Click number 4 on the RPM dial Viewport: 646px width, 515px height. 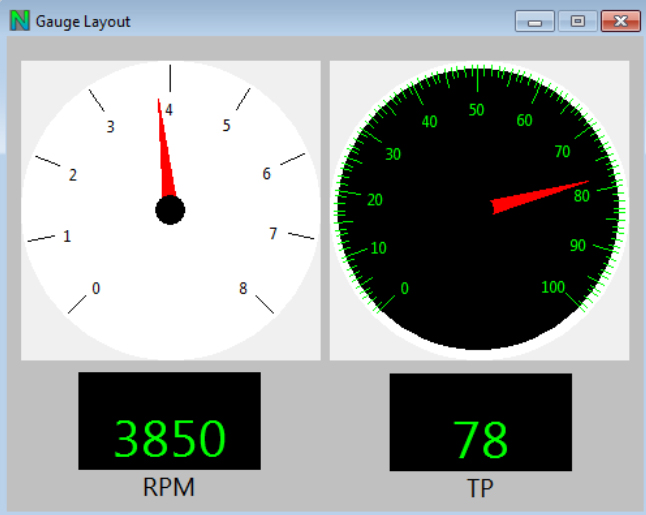coord(170,110)
